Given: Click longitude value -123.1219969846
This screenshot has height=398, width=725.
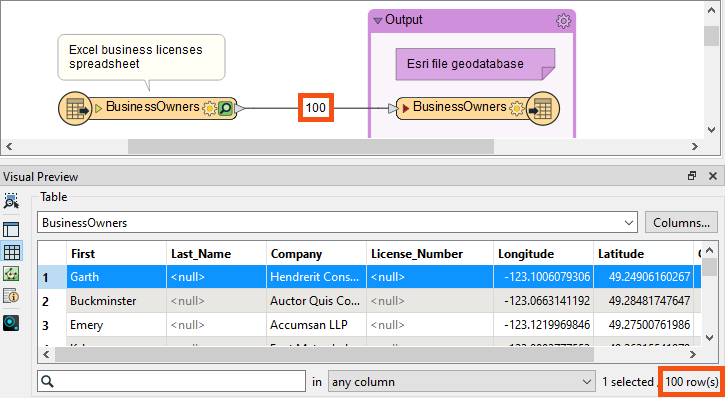Looking at the screenshot, I should (x=543, y=325).
